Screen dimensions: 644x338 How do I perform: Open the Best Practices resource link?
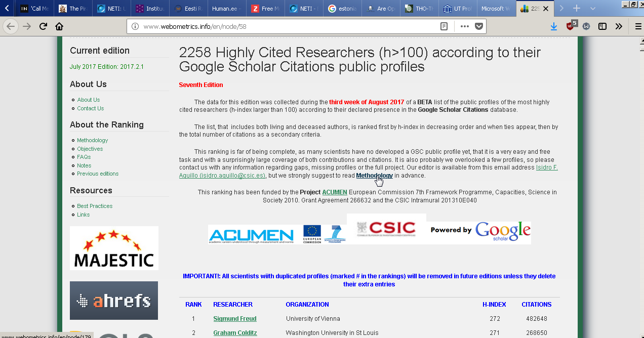[x=95, y=206]
